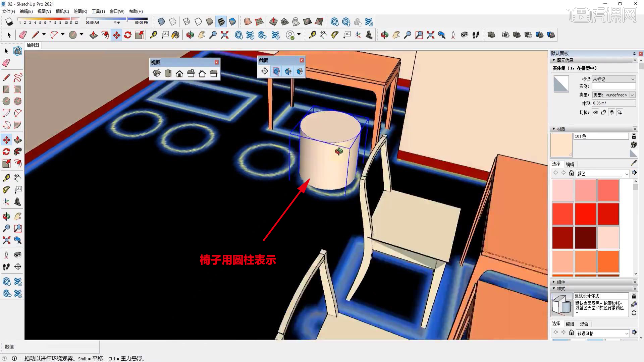Viewport: 644px width, 362px height.
Task: Open 3D Warehouse icon in top toolbar
Action: (x=239, y=35)
